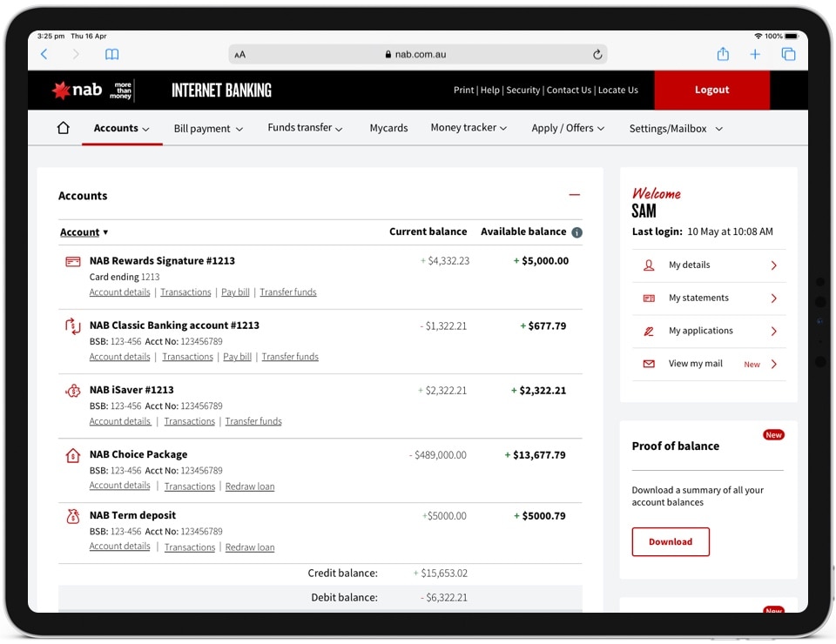
Task: Download the proof of balance summary
Action: click(x=670, y=541)
